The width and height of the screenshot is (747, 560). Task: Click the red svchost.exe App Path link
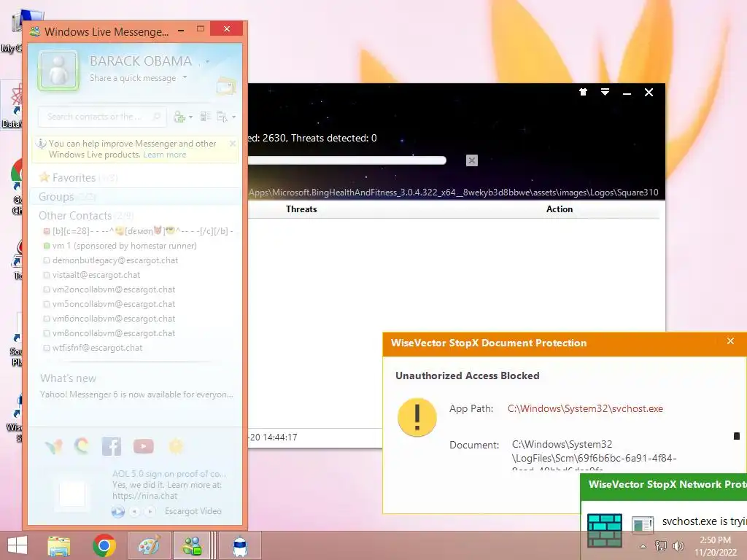click(585, 408)
